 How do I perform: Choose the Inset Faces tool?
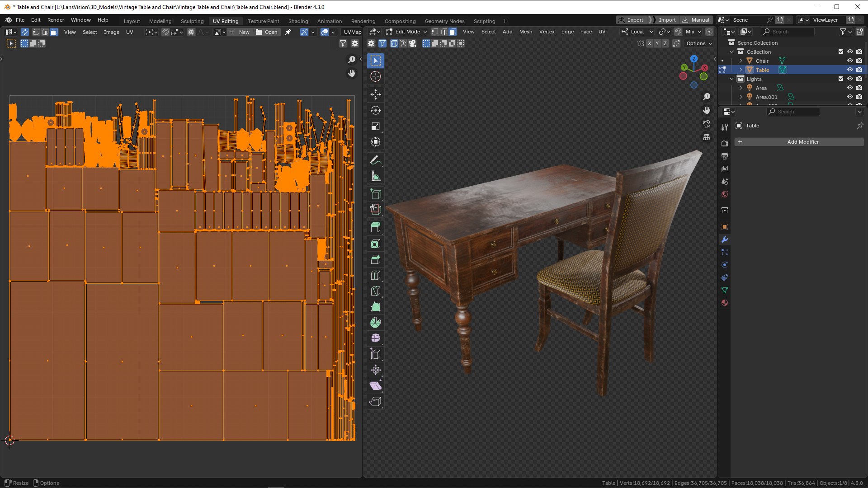(375, 244)
